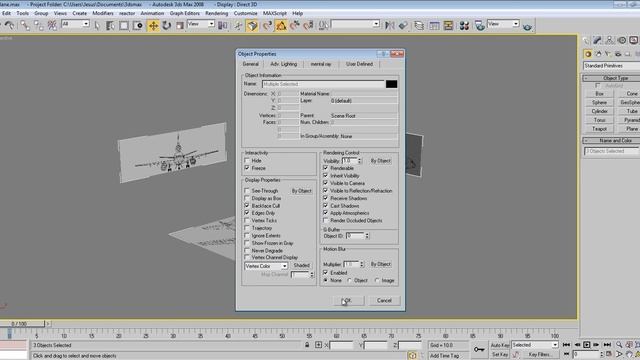
Task: Open the Curve Editor icon
Action: (434, 26)
